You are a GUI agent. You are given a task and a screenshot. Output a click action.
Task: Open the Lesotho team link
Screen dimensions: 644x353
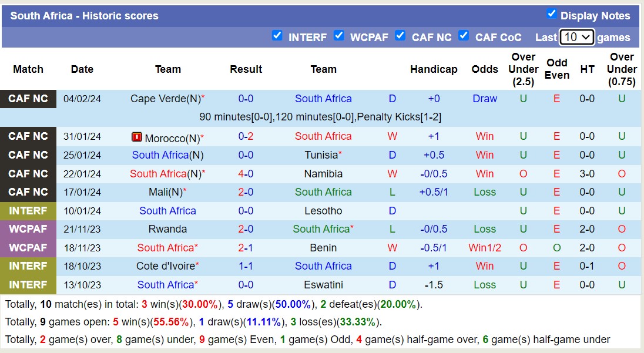click(323, 211)
